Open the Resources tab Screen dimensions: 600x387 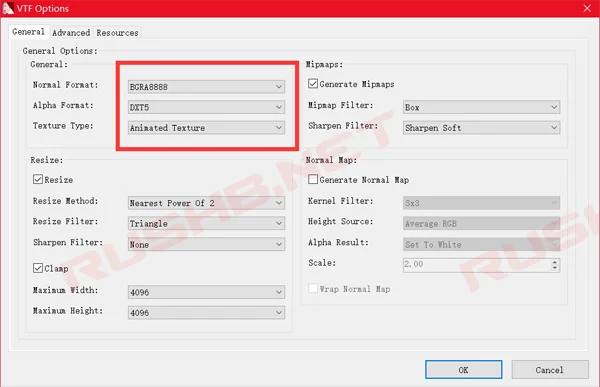[x=117, y=33]
